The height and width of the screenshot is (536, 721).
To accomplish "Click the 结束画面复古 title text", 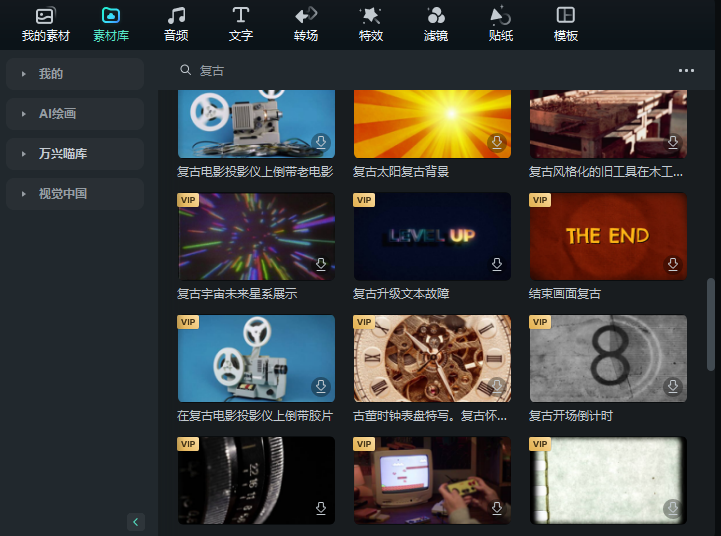I will click(565, 294).
